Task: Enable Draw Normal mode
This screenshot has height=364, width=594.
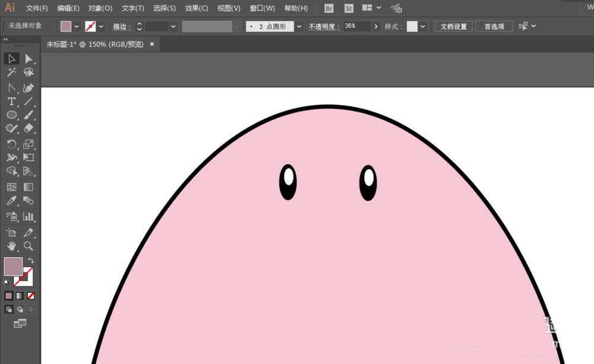Action: pos(8,309)
